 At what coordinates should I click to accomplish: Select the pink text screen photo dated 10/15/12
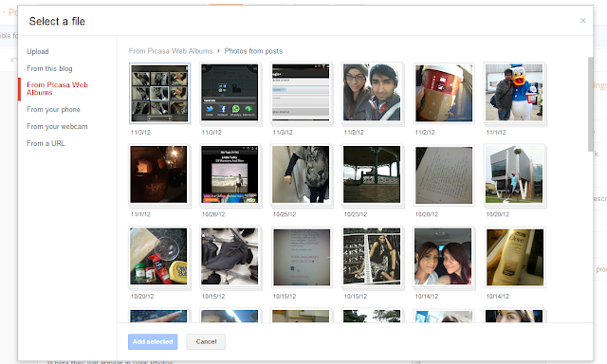[x=302, y=257]
